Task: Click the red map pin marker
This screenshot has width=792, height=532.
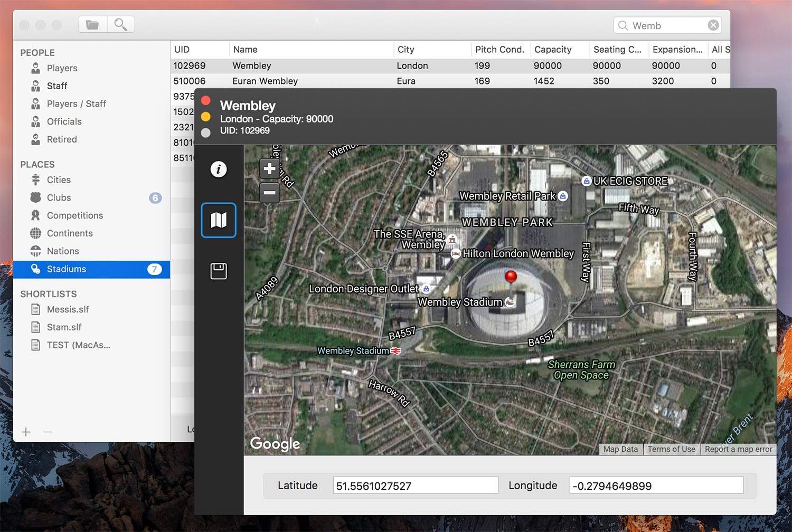Action: pos(511,277)
